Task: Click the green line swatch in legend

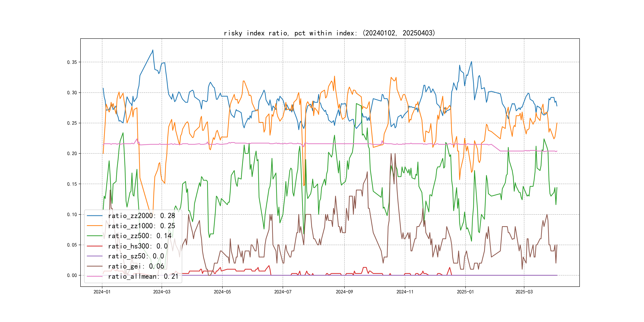Action: point(94,236)
